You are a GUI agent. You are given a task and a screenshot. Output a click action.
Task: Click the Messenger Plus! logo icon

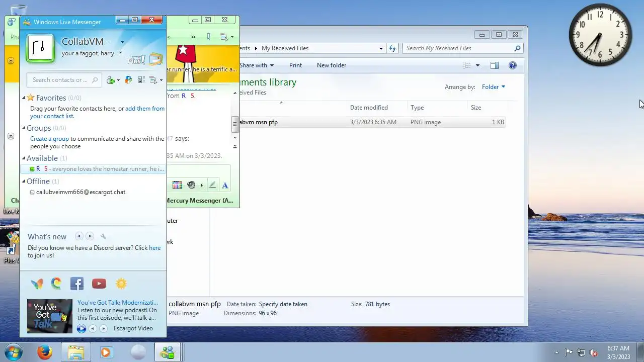pyautogui.click(x=136, y=60)
